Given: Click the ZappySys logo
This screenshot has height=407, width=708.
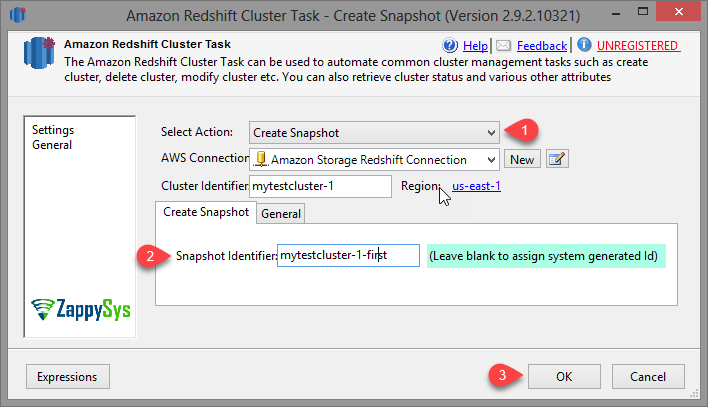Looking at the screenshot, I should [81, 309].
